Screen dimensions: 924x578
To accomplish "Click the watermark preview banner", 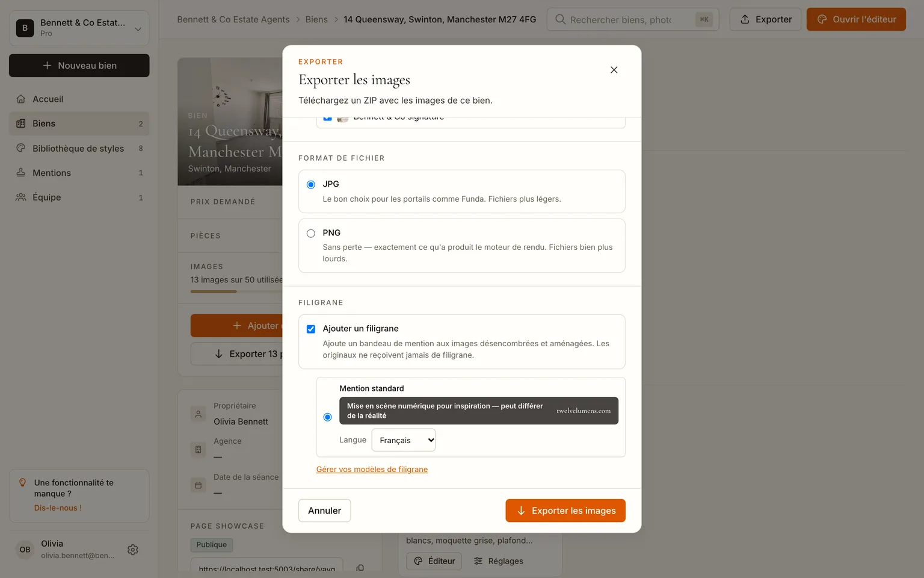I will (x=478, y=411).
